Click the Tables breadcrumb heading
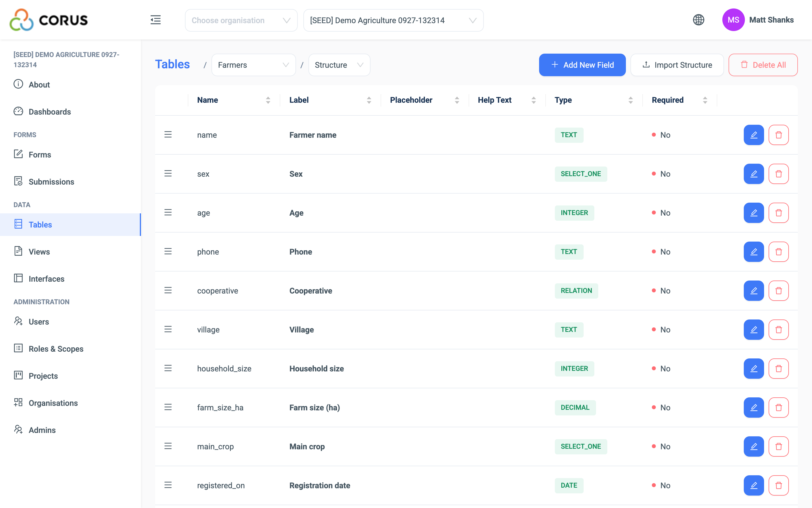 tap(172, 65)
